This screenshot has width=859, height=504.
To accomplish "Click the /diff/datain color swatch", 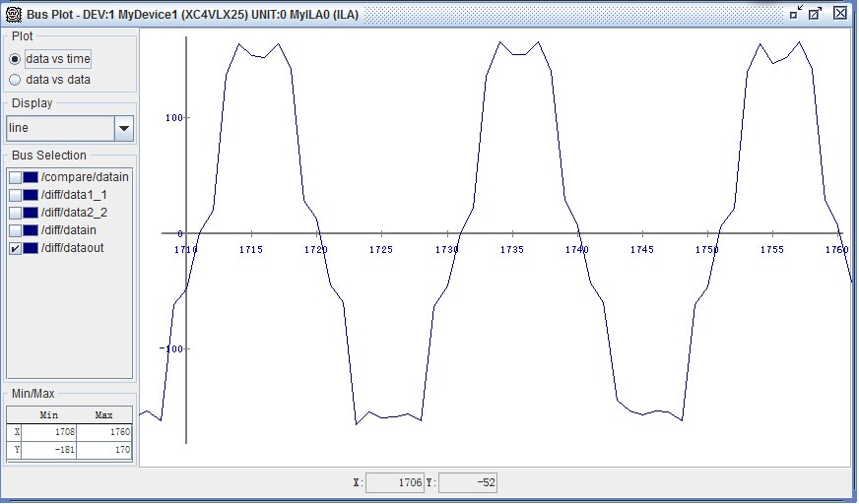I will click(x=31, y=230).
